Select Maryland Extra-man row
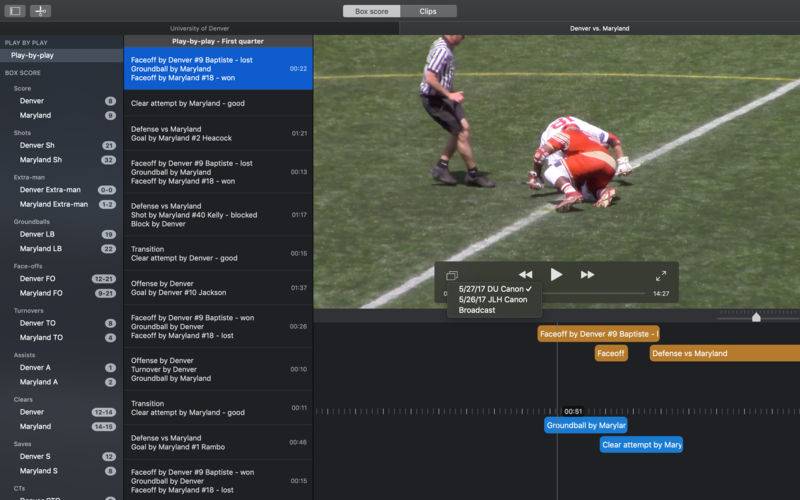This screenshot has width=800, height=500. (x=61, y=204)
